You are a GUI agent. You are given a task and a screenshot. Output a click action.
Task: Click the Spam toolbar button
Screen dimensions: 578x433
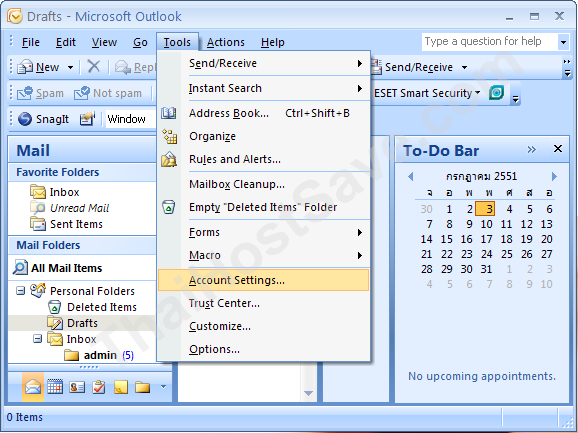coord(40,93)
